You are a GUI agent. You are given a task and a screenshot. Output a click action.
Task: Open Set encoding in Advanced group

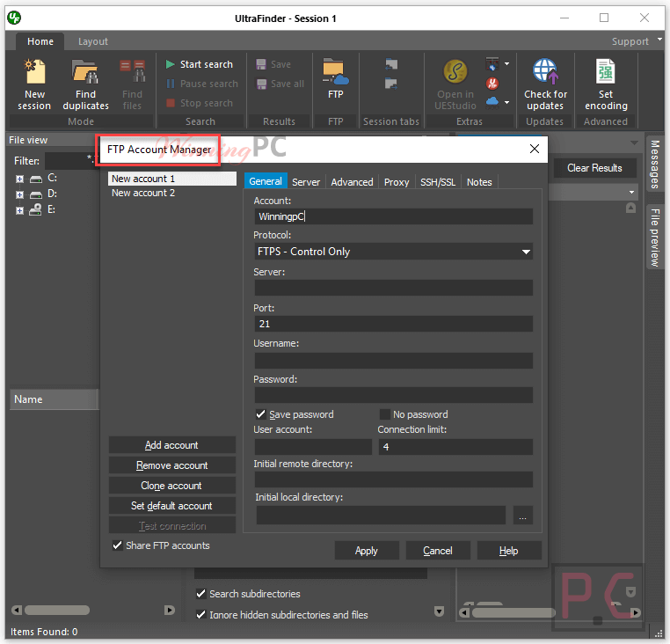[606, 85]
